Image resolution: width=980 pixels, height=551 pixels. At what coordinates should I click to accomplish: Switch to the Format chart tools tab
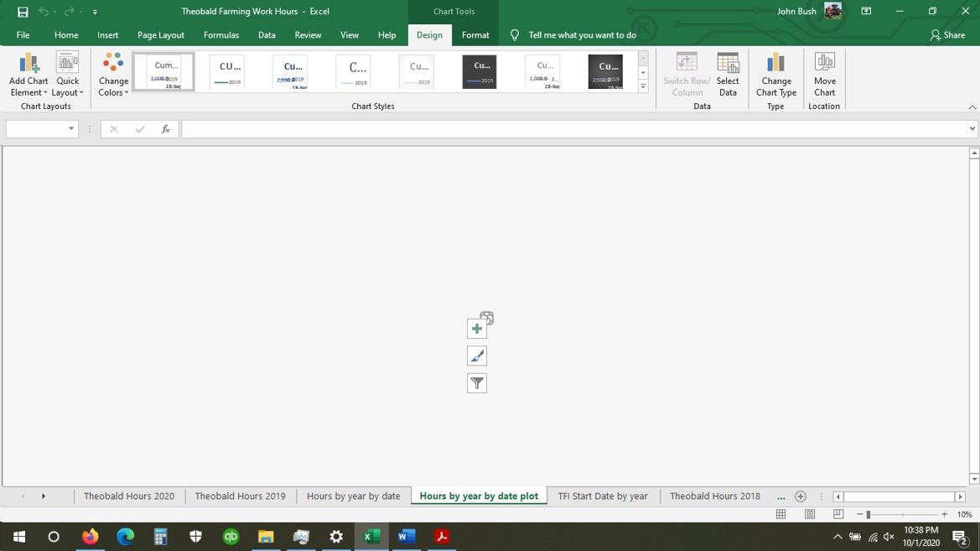pyautogui.click(x=475, y=35)
